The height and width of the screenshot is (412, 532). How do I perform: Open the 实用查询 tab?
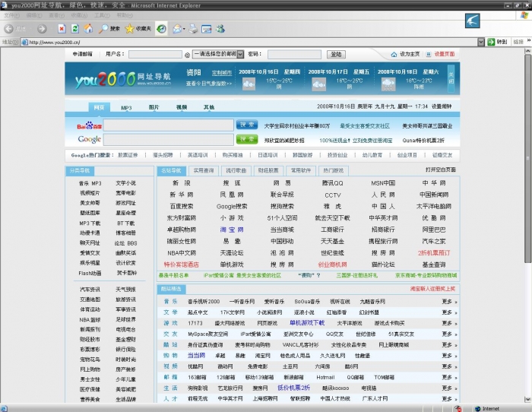tap(204, 170)
